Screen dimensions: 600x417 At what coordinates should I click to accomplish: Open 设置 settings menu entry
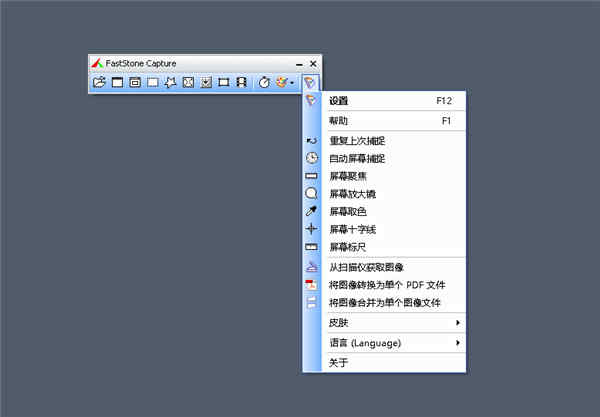point(393,101)
